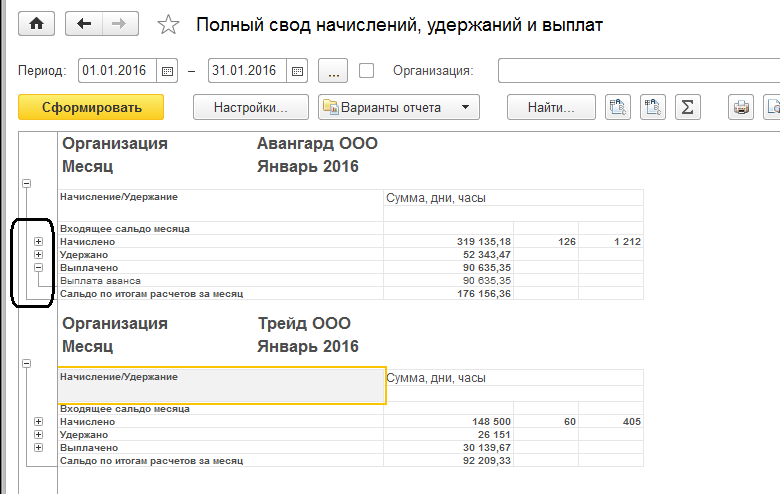Toggle the Организация filter checkbox
The width and height of the screenshot is (780, 494).
(367, 71)
